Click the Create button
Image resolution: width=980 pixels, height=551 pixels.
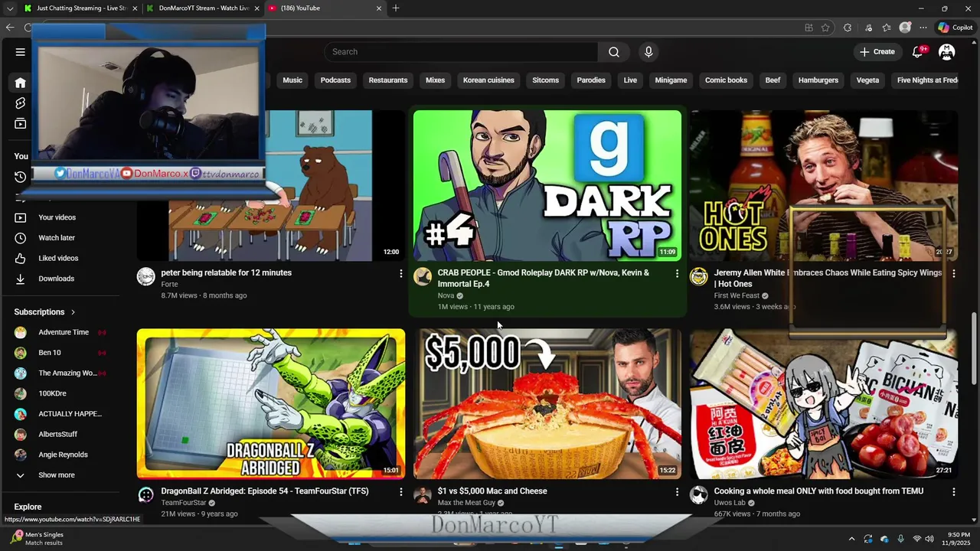pos(877,52)
